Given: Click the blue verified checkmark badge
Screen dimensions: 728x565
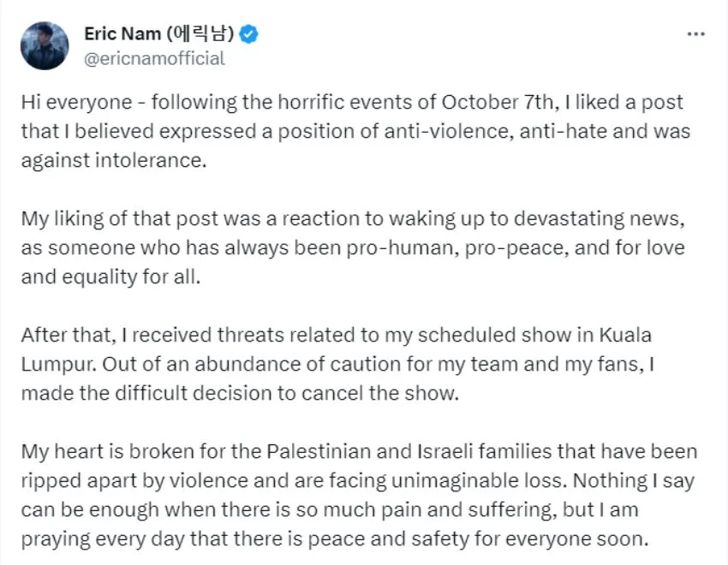Looking at the screenshot, I should pyautogui.click(x=249, y=34).
